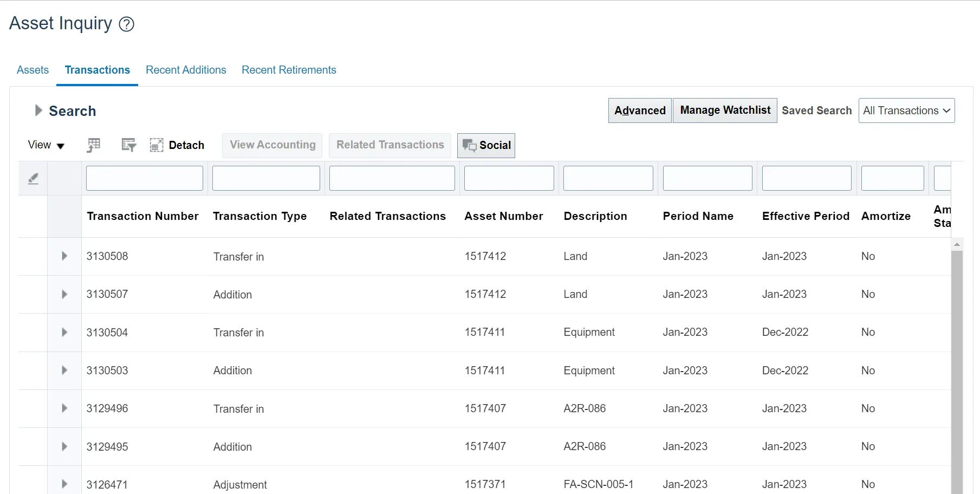The width and height of the screenshot is (980, 494).
Task: Click the clear filters eraser icon
Action: coord(33,178)
